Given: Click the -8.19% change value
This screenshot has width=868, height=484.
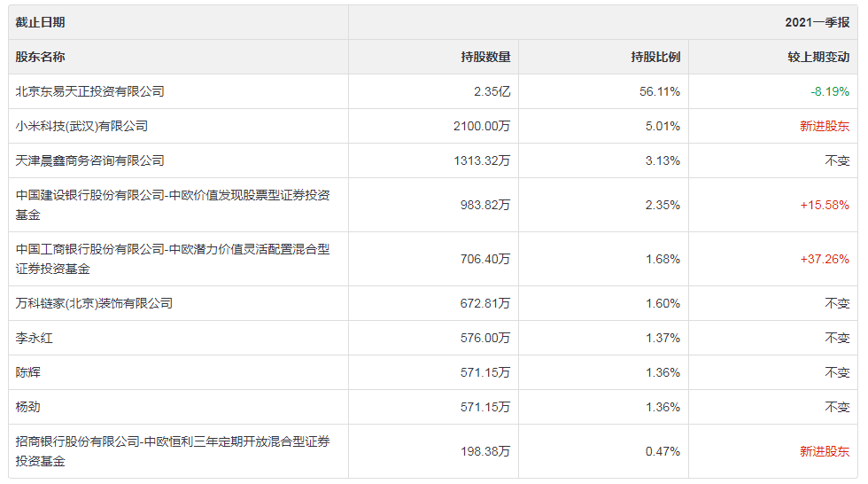Looking at the screenshot, I should click(830, 91).
